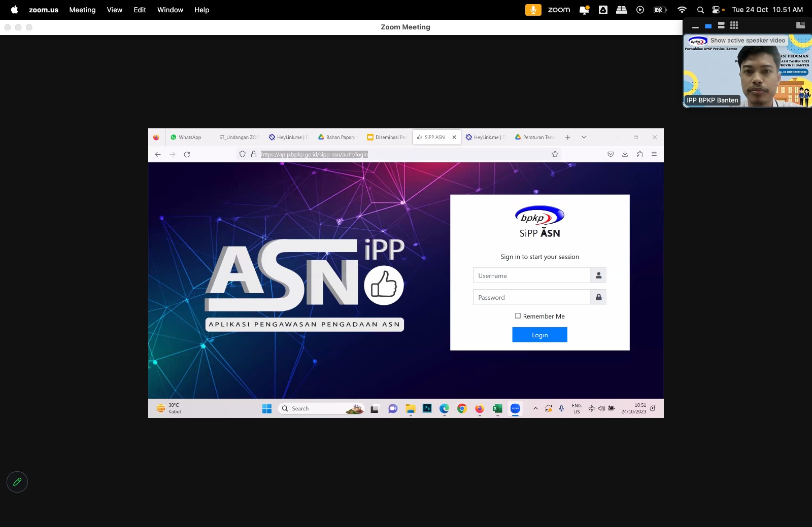Screen dimensions: 812x527
Task: Open the macOS Control Center toggle icon
Action: [716, 10]
